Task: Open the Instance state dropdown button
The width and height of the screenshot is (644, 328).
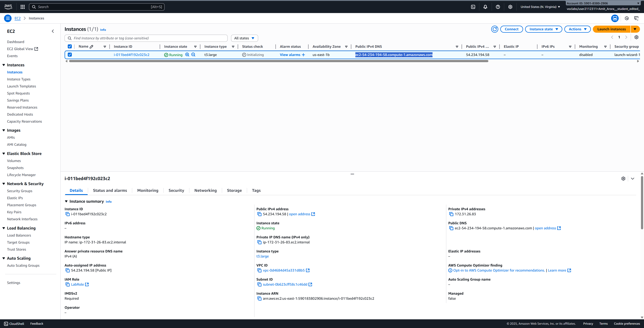Action: click(x=544, y=29)
